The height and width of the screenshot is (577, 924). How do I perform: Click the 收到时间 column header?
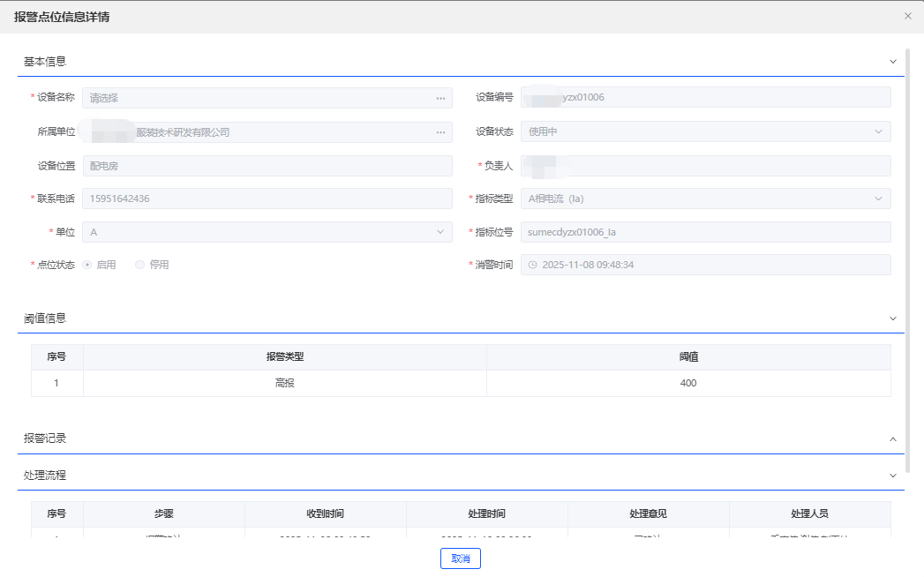tap(326, 514)
